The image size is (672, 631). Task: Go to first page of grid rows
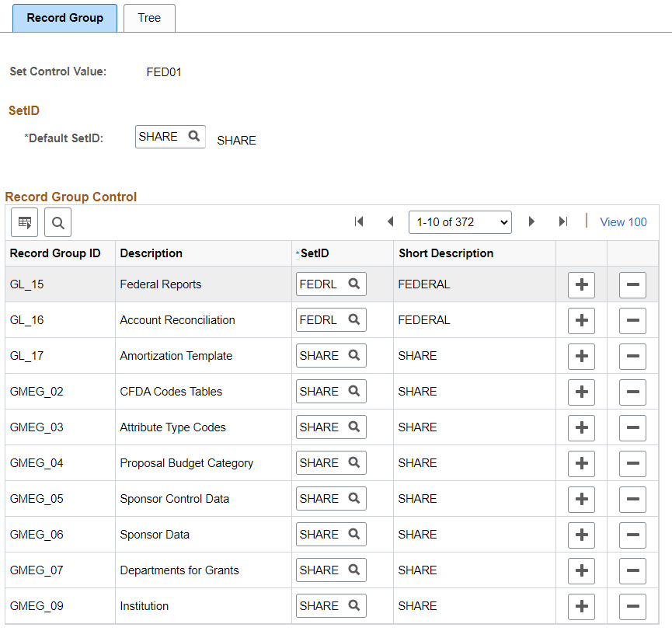coord(359,221)
